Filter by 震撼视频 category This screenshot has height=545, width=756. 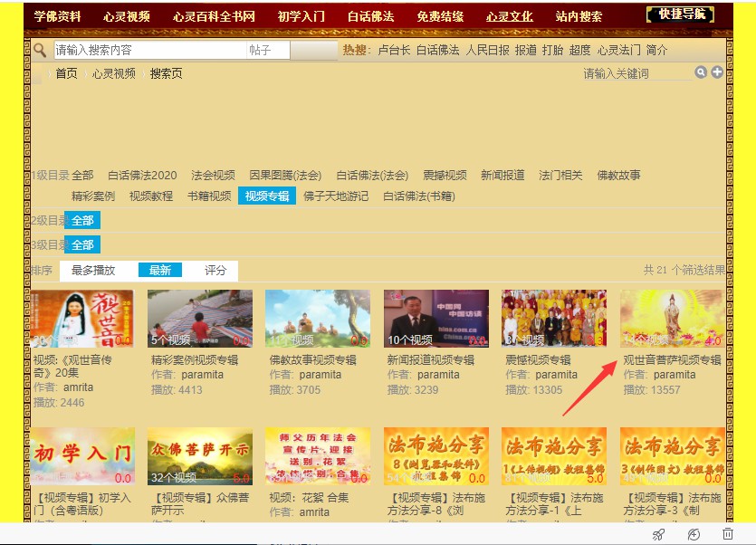pos(445,175)
